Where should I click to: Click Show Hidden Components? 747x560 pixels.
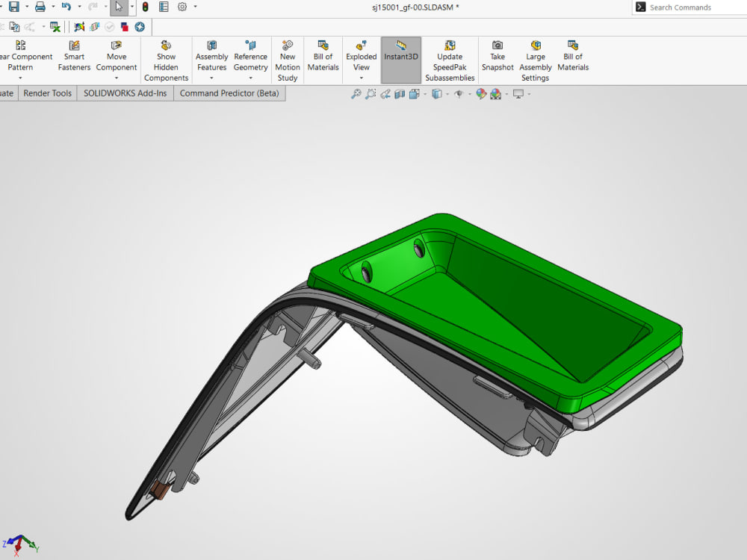click(x=166, y=60)
